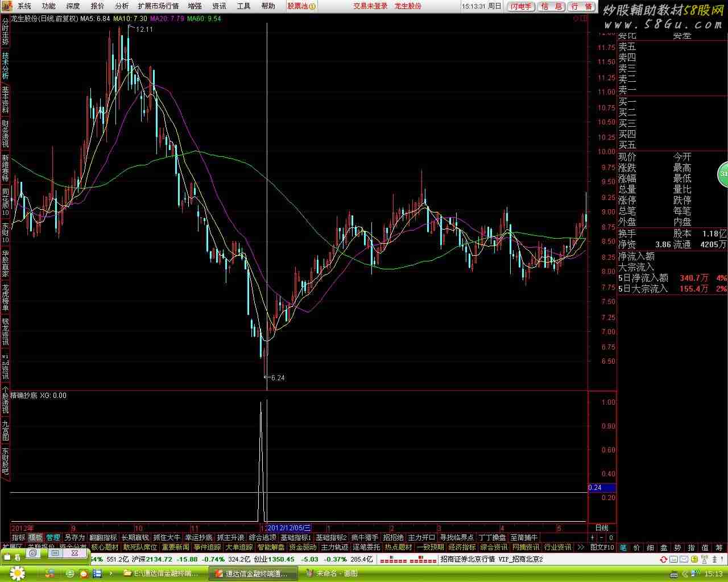Click the Windows Start flower button

(x=17, y=573)
